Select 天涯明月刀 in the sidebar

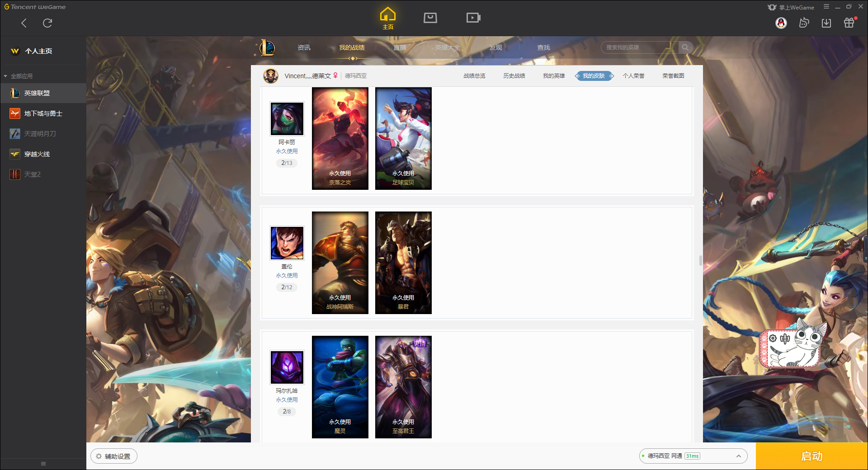click(43, 134)
